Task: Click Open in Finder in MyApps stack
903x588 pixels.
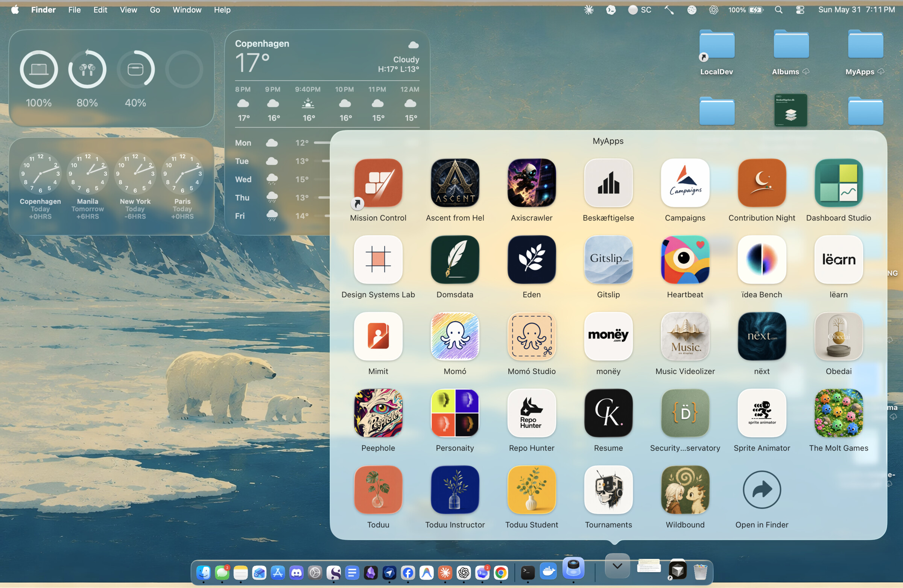Action: (x=762, y=489)
